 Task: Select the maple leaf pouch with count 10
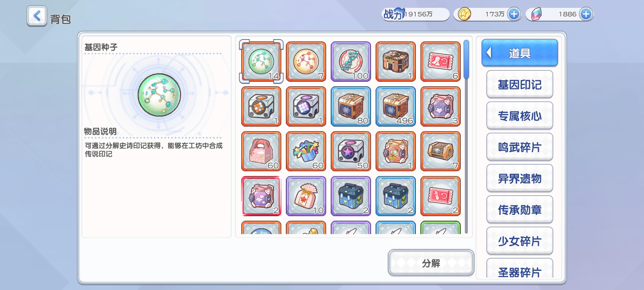306,196
